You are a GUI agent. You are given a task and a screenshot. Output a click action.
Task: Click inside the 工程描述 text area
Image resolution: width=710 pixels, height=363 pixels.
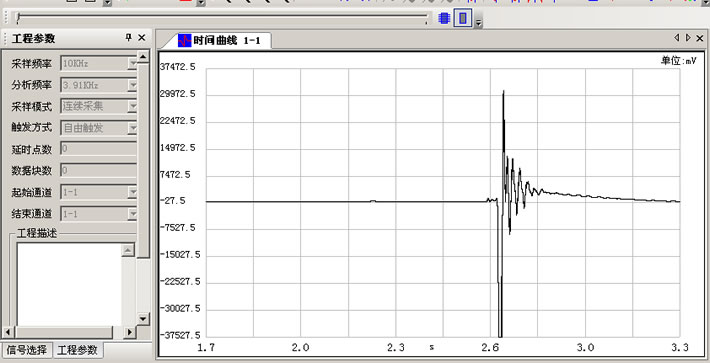(x=69, y=284)
